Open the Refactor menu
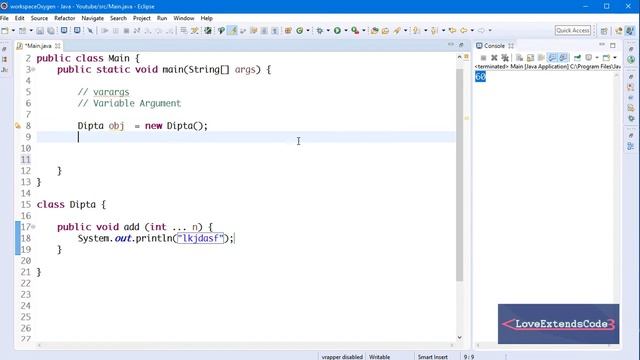 point(64,18)
